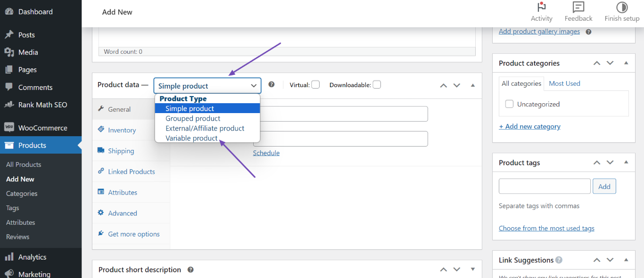The width and height of the screenshot is (644, 278).
Task: Click the Media icon in sidebar
Action: [9, 52]
